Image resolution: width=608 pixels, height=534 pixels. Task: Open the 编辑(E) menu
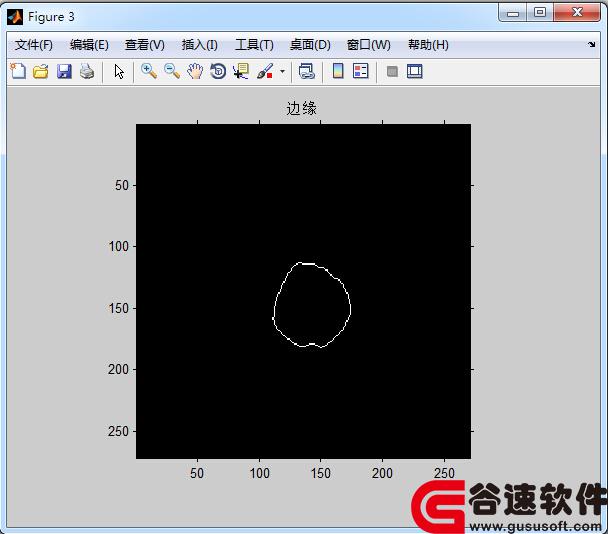[89, 45]
